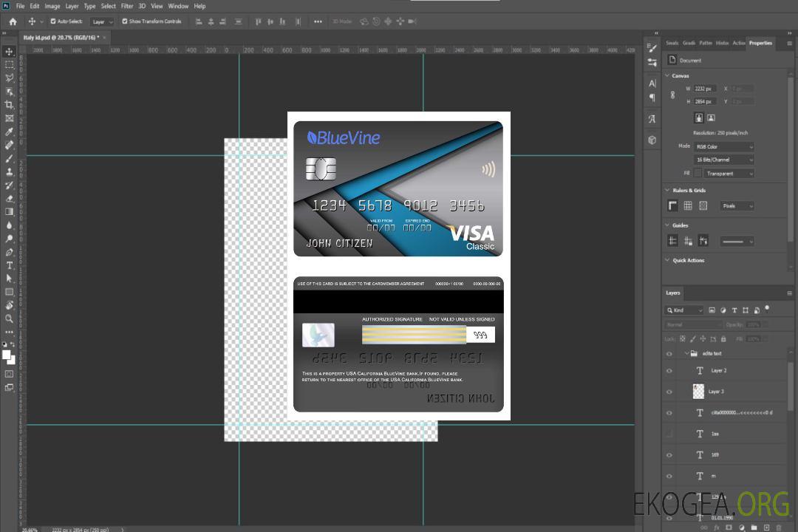This screenshot has width=798, height=532.
Task: Select the Hand tool
Action: [9, 305]
